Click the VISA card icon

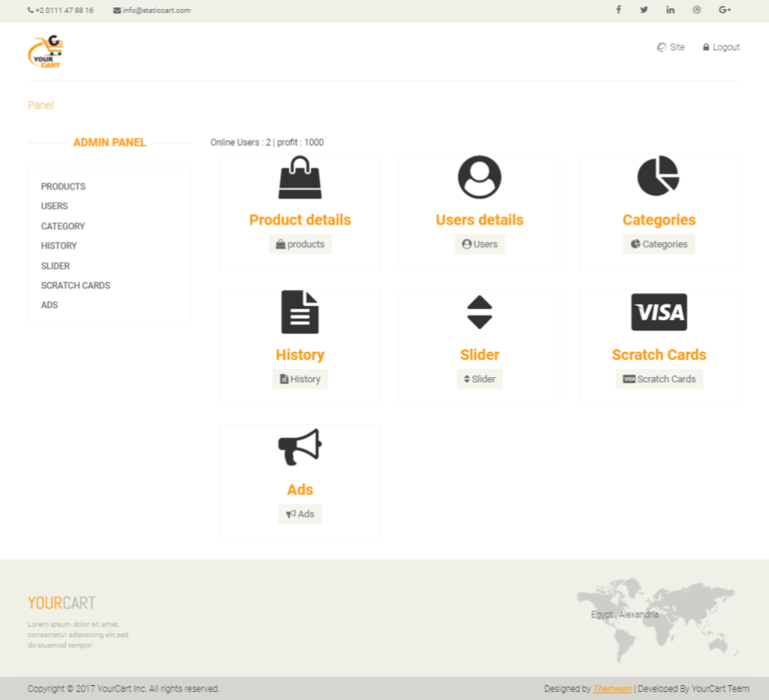tap(659, 312)
